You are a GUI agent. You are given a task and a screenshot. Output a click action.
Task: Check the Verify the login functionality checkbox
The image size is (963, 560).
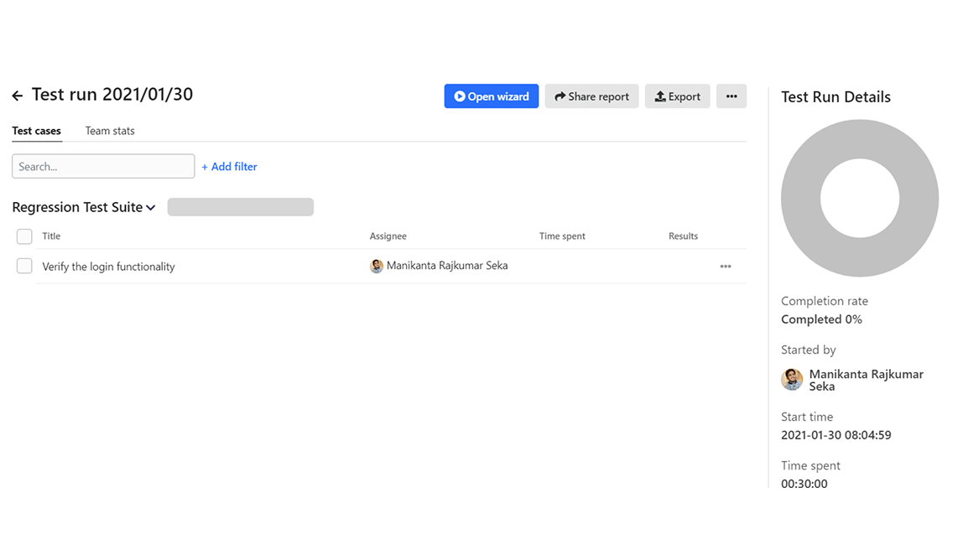(x=24, y=266)
